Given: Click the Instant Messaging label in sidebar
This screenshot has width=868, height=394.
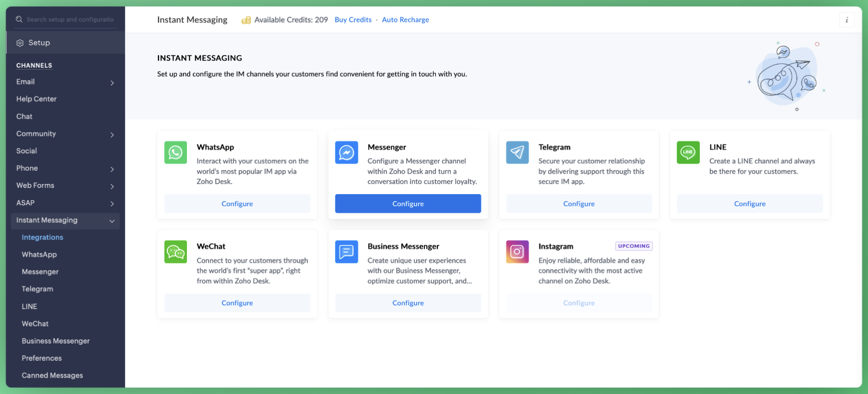Looking at the screenshot, I should [47, 220].
